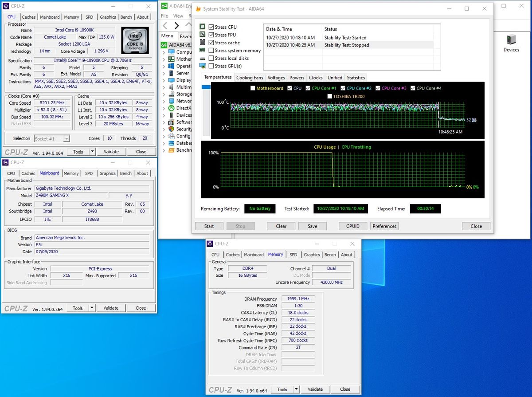Check the TOSHIBA-TR200 graph checkbox
This screenshot has height=397, width=532.
point(329,96)
